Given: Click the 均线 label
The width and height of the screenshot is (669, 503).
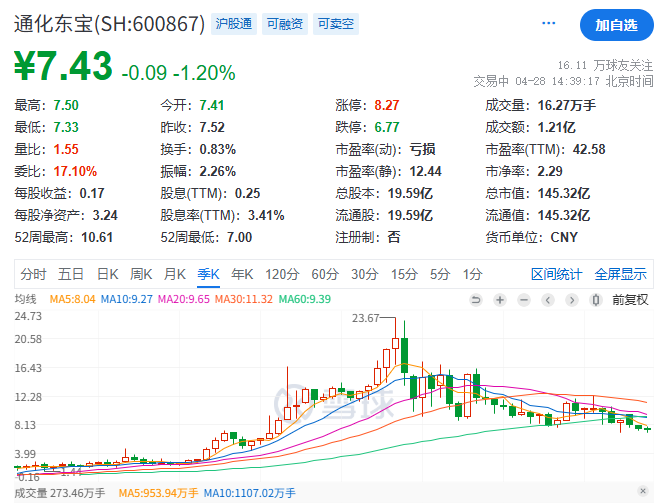Looking at the screenshot, I should 26,299.
